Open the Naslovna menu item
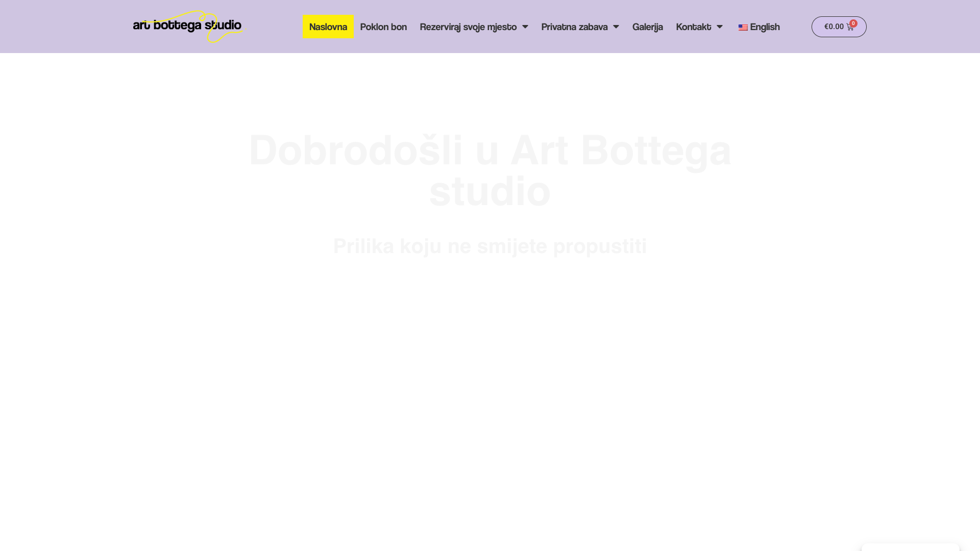980x551 pixels. [x=328, y=27]
